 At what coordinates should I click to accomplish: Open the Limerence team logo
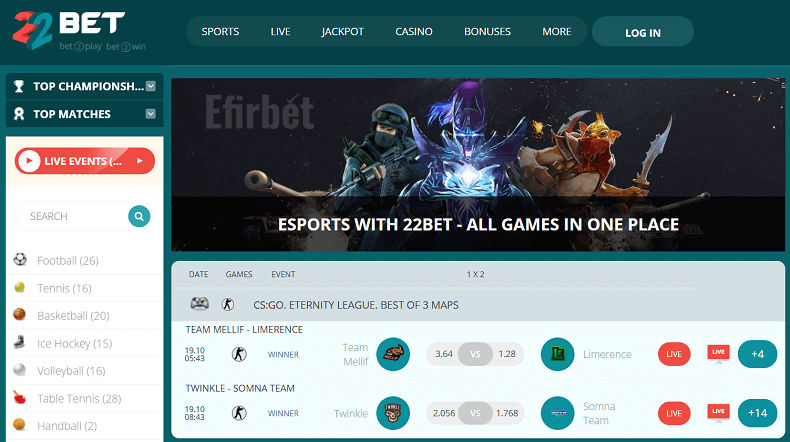click(557, 354)
